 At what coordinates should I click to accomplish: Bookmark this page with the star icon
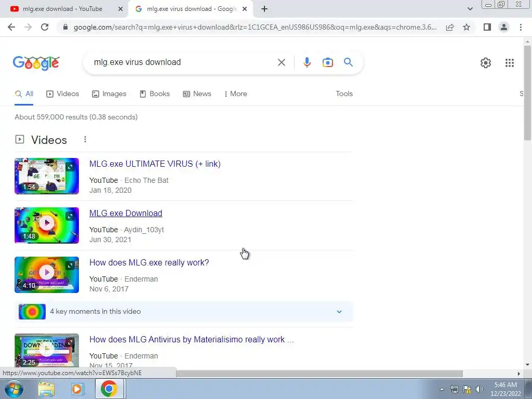coord(467,27)
